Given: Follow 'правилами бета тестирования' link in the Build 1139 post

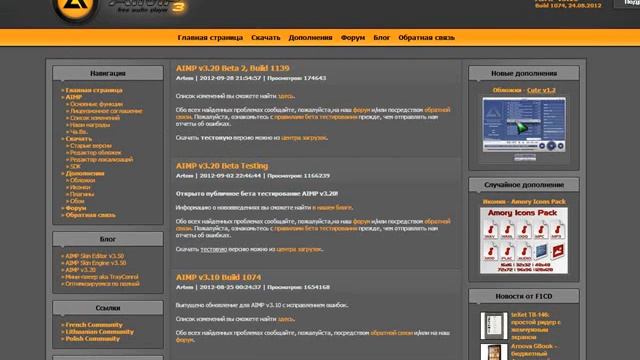Looking at the screenshot, I should click(316, 117).
